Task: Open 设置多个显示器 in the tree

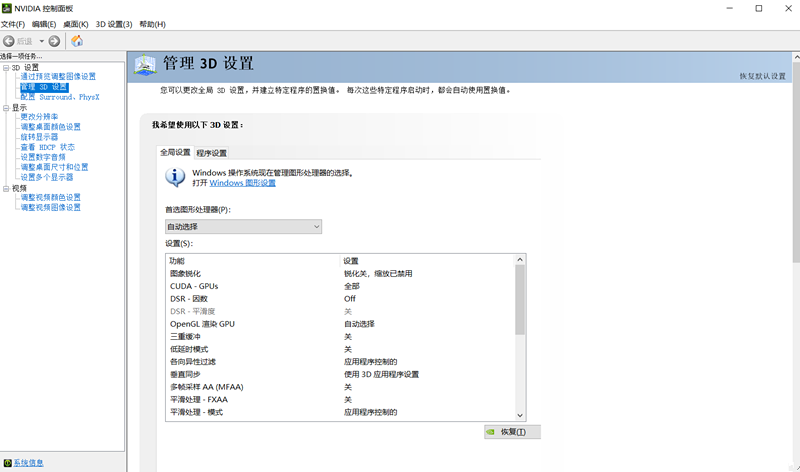Action: click(x=47, y=177)
